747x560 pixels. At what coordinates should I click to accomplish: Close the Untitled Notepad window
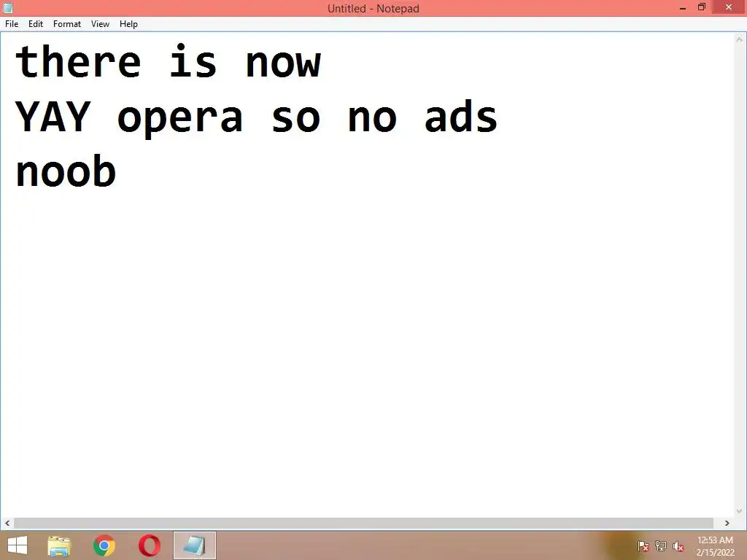pos(729,7)
